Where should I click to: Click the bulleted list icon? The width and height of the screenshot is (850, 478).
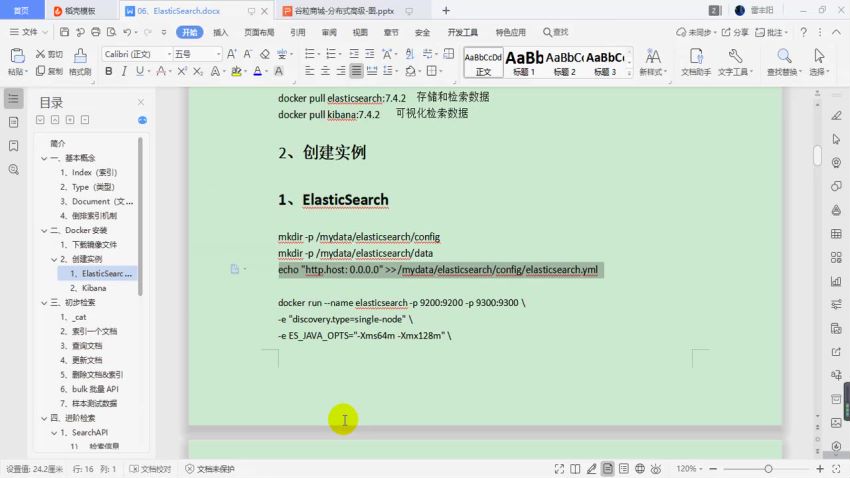coord(310,54)
